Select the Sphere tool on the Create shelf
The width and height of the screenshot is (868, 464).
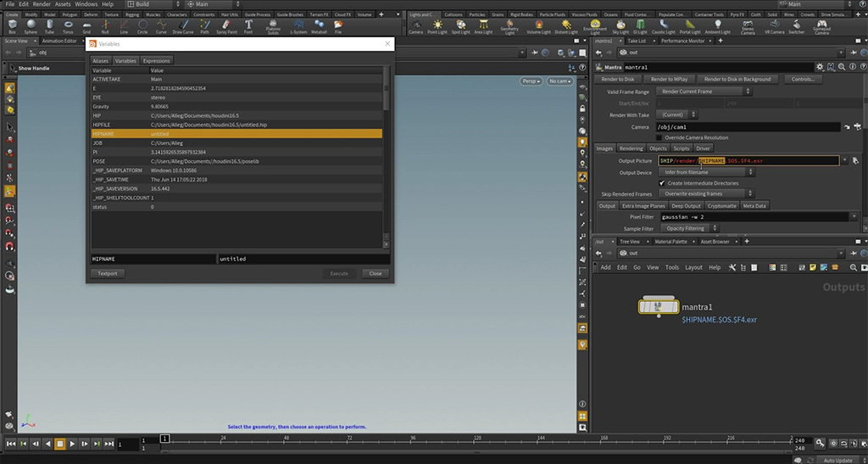[31, 26]
